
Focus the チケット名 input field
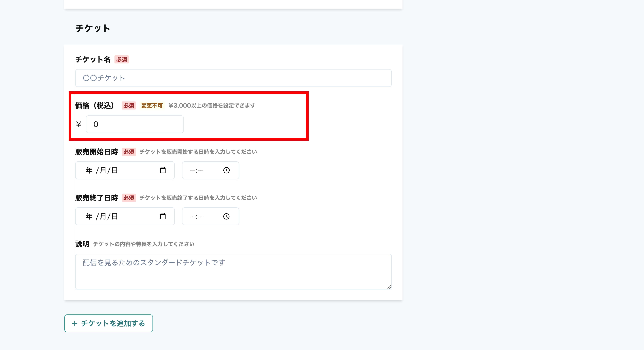coord(233,78)
